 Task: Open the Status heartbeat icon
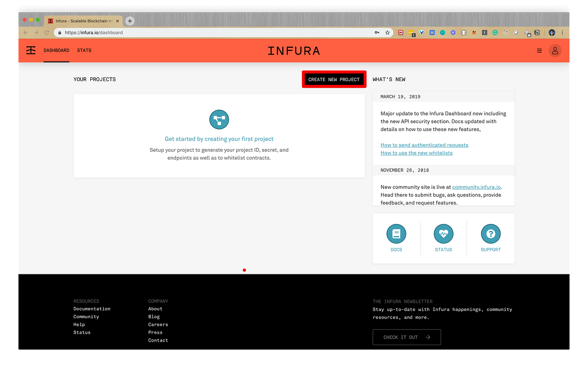[444, 234]
